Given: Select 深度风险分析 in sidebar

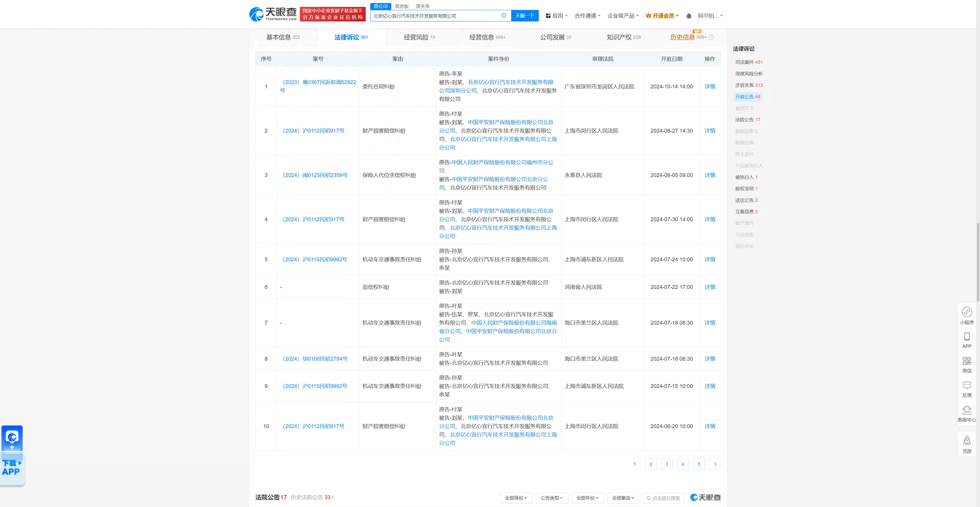Looking at the screenshot, I should pyautogui.click(x=749, y=74).
